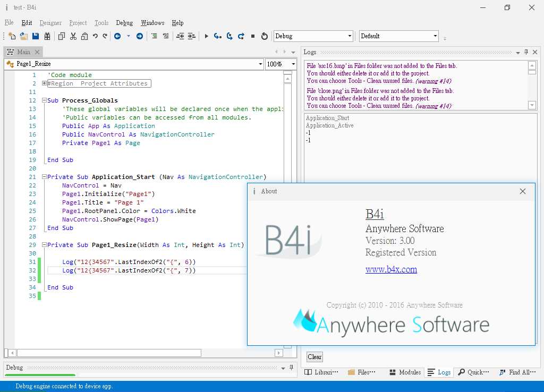The width and height of the screenshot is (544, 392).
Task: Open the 100% zoom level dropdown
Action: pyautogui.click(x=292, y=64)
